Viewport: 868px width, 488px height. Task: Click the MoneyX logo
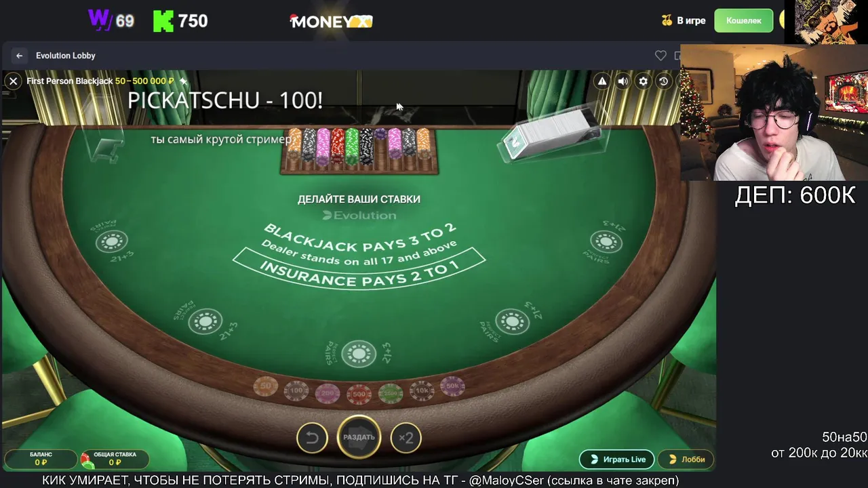331,21
